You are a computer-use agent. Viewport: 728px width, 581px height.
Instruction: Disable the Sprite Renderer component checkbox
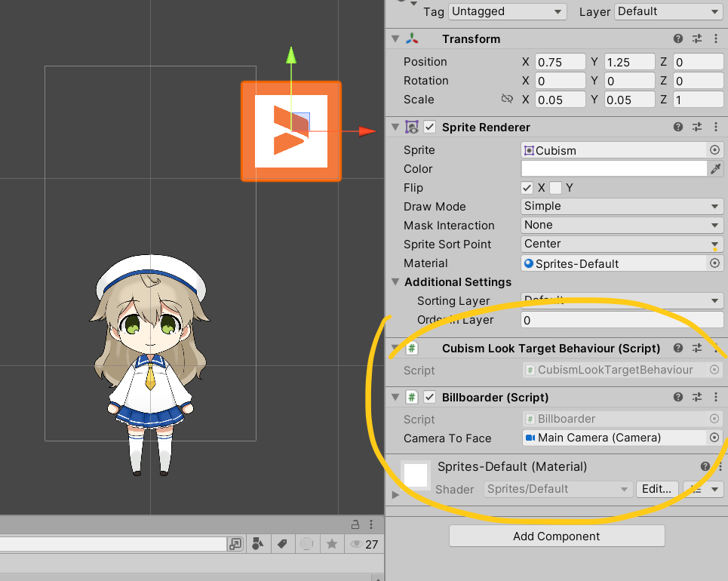[x=430, y=127]
